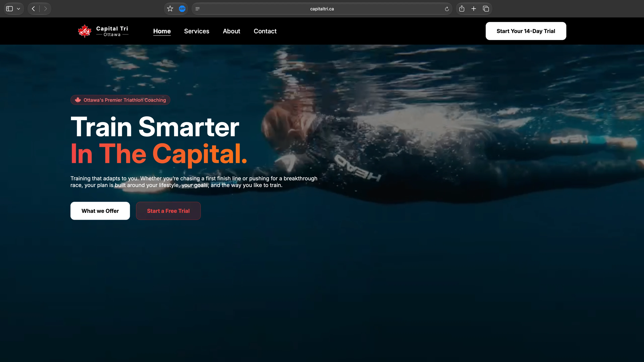Viewport: 644px width, 362px height.
Task: Click the Train Smarter headline
Action: pos(155,127)
